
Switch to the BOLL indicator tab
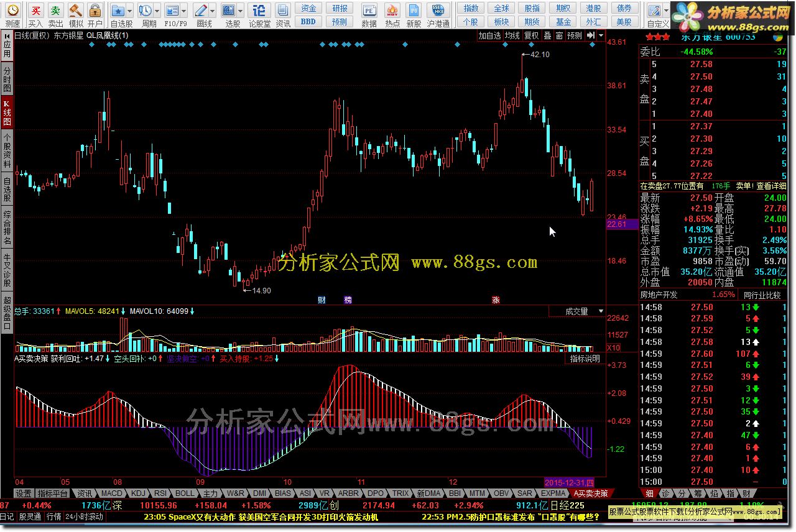point(184,493)
